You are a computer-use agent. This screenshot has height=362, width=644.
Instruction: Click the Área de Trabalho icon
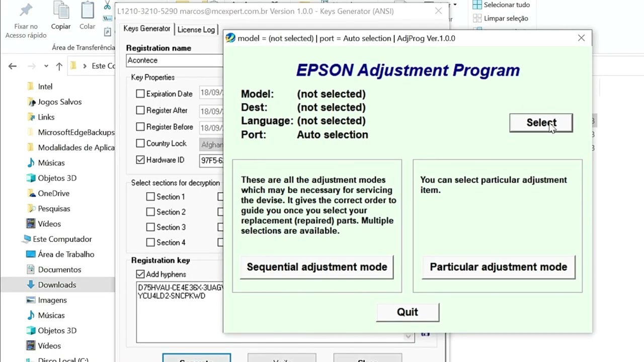click(x=31, y=254)
